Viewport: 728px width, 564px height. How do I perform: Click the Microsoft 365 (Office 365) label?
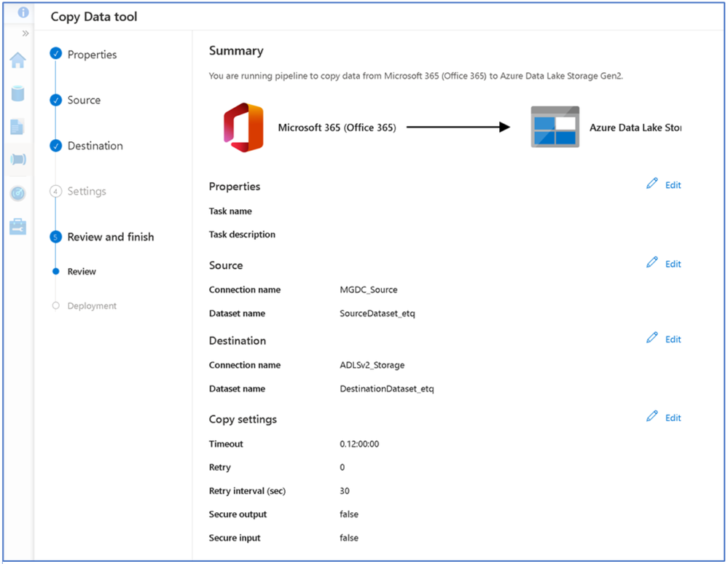(x=337, y=128)
